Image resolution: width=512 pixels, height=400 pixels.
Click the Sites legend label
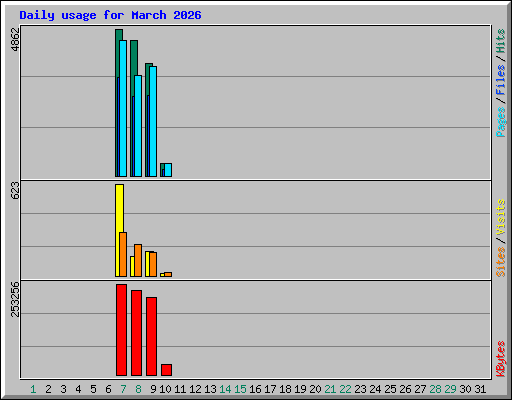pyautogui.click(x=501, y=262)
